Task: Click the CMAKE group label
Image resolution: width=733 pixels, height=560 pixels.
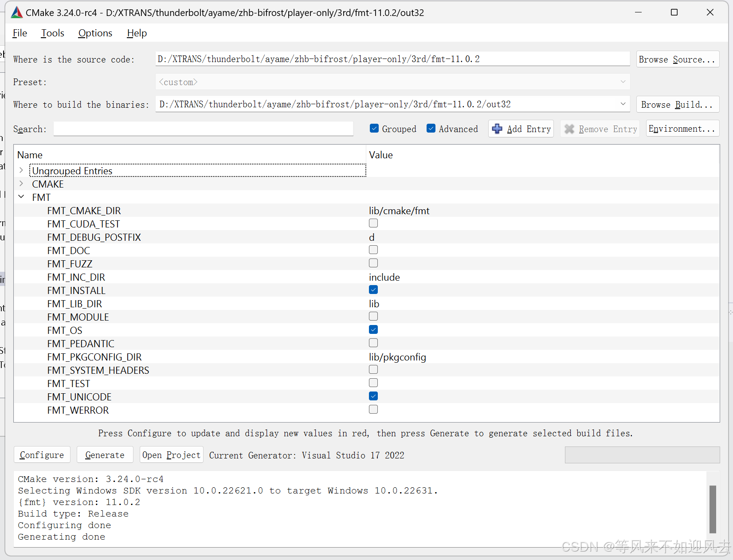Action: pyautogui.click(x=48, y=184)
